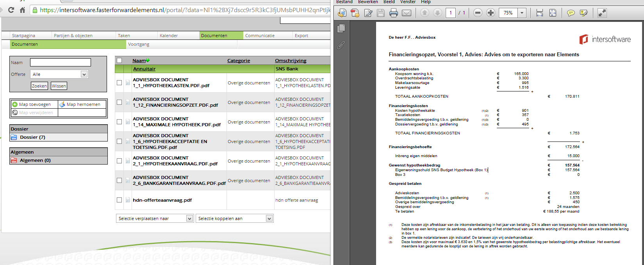
Task: Switch to the Voortgang sub-tab
Action: click(x=139, y=44)
